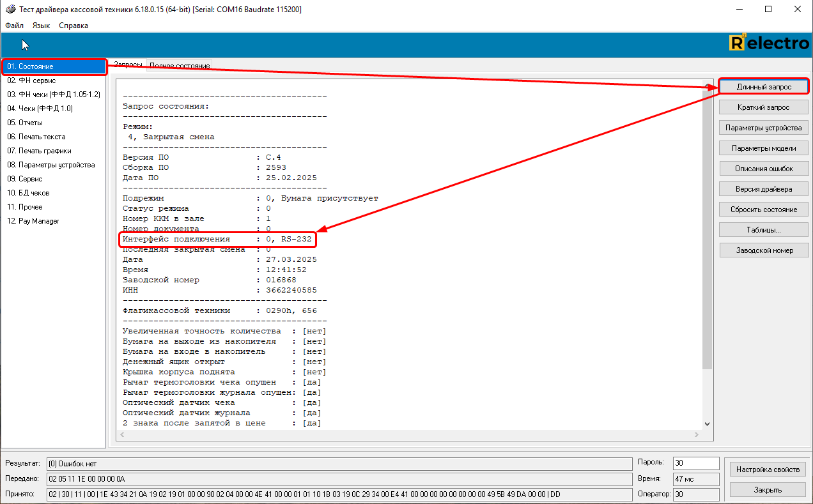Viewport: 813px width, 504px height.
Task: Open Настройка свойств
Action: click(767, 470)
